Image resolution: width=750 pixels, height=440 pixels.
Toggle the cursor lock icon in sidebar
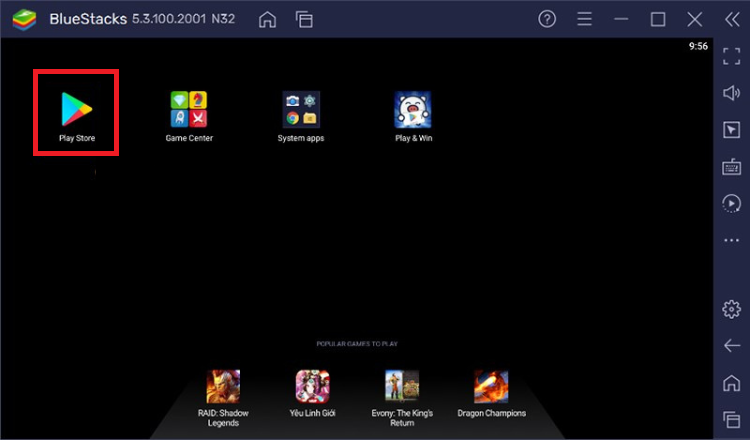click(731, 130)
